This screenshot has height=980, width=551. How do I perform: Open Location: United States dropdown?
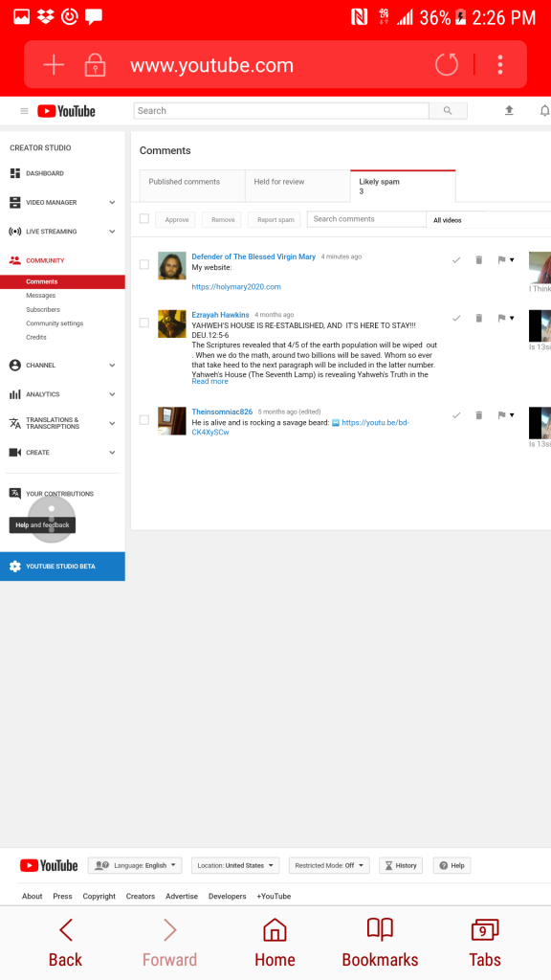pos(235,865)
